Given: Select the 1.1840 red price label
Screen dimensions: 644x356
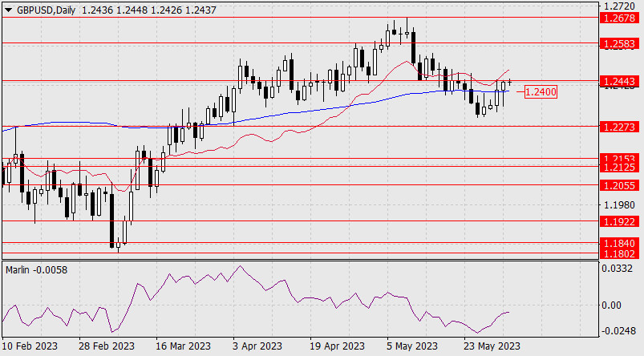Looking at the screenshot, I should click(620, 243).
